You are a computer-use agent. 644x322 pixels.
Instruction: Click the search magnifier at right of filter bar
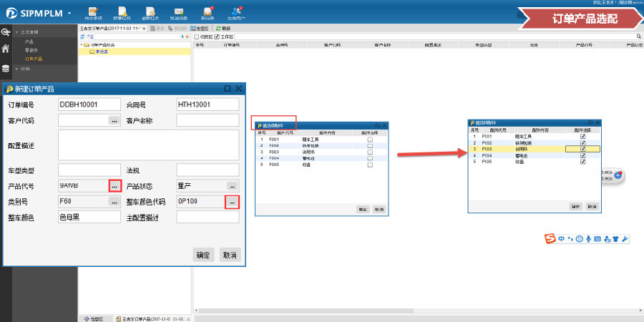pyautogui.click(x=639, y=36)
